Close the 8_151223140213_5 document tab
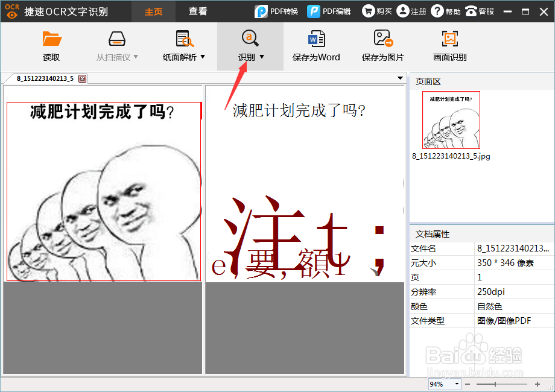The height and width of the screenshot is (392, 555). [82, 78]
